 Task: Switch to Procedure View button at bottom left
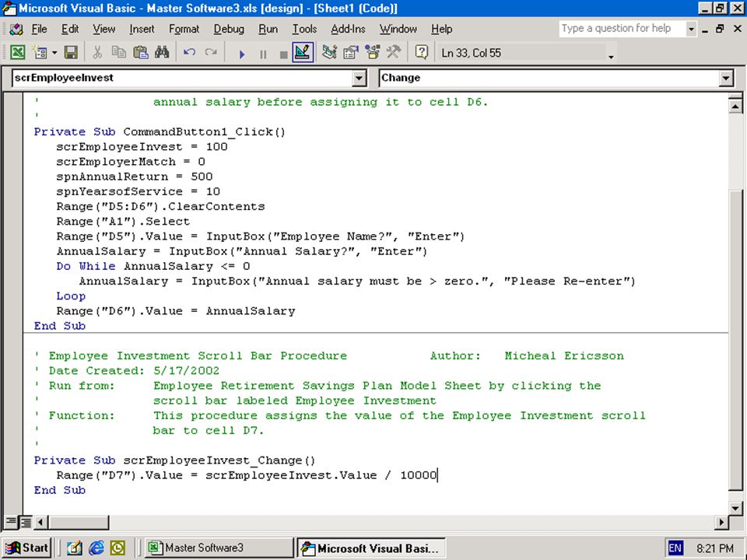point(10,523)
